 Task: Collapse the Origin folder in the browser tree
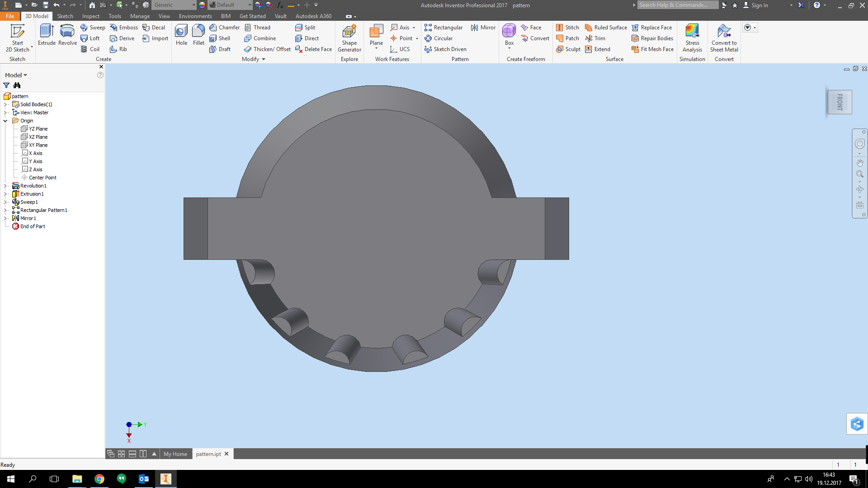pyautogui.click(x=5, y=120)
